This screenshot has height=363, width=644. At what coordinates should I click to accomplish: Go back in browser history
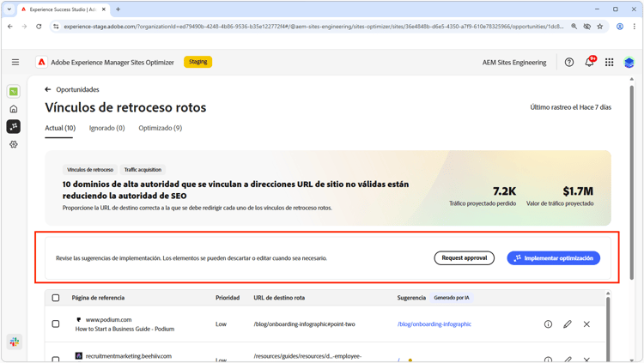click(x=10, y=27)
